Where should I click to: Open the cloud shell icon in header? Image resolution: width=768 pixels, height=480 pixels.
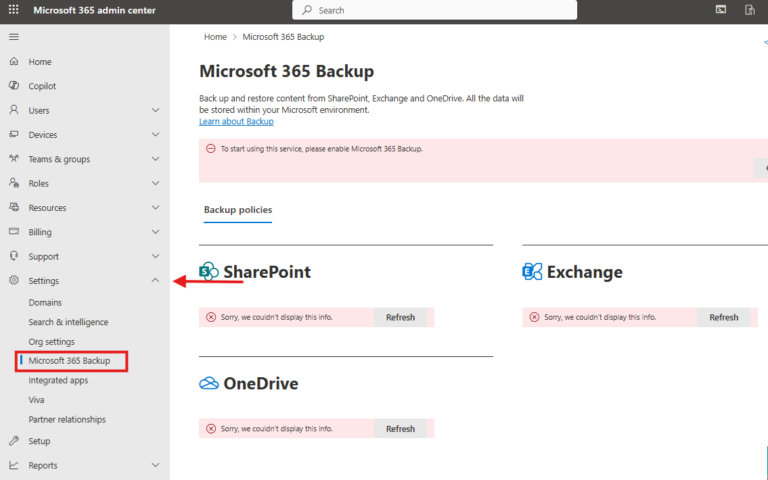[x=721, y=10]
